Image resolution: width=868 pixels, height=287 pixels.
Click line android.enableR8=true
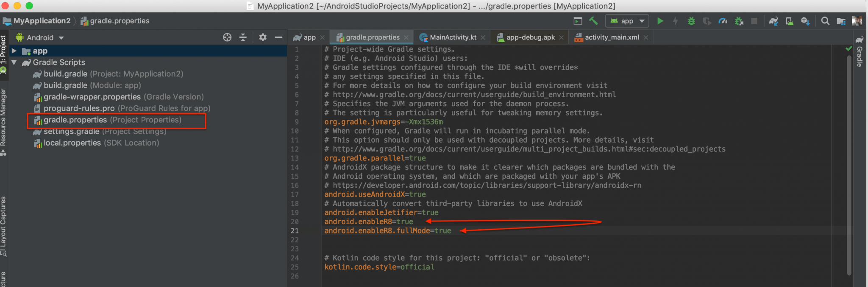tap(369, 222)
